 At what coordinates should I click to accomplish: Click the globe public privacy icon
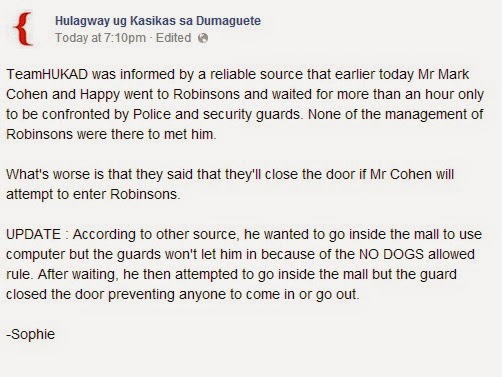203,38
